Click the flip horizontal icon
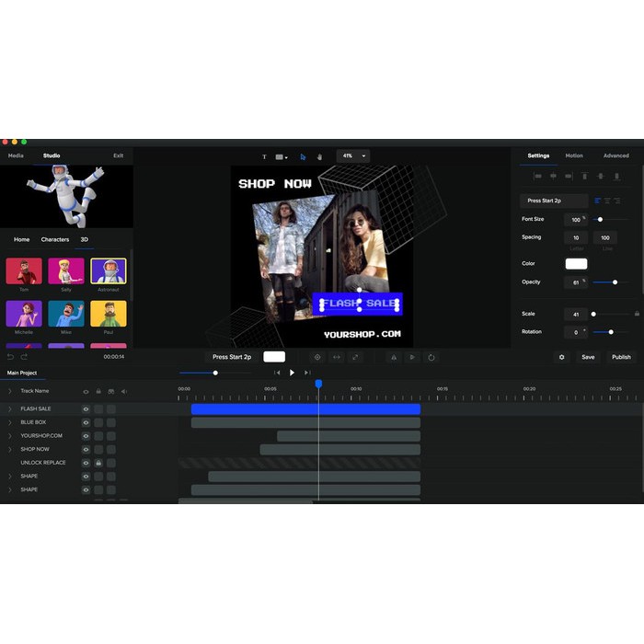Screen dimensions: 644x644 394,357
